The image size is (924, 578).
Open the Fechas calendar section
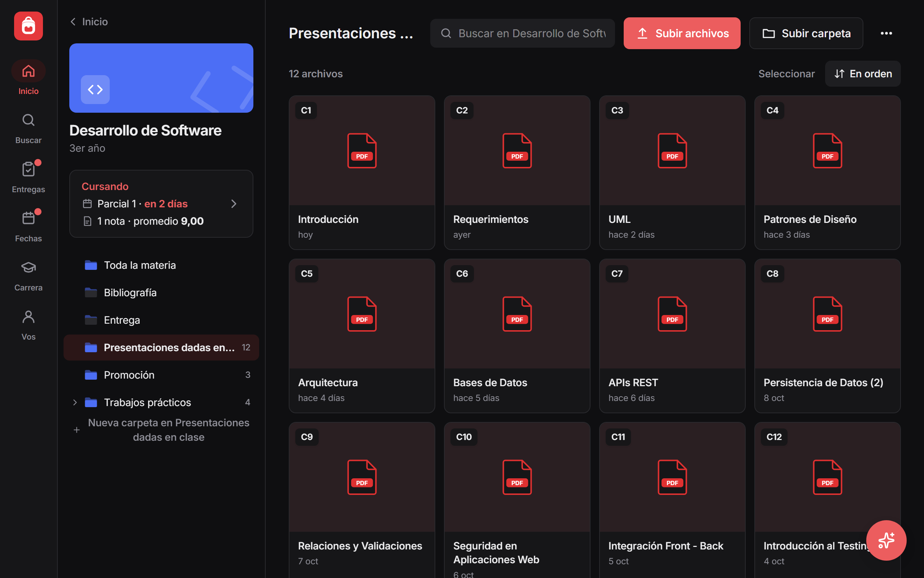click(x=28, y=227)
